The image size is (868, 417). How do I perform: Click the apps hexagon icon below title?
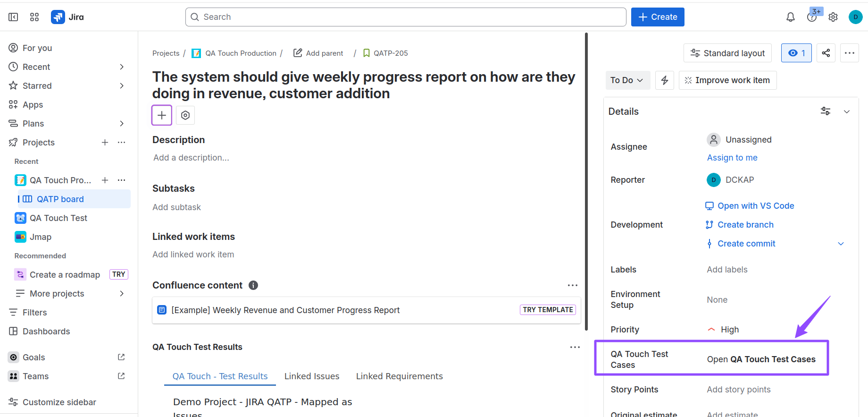click(185, 115)
